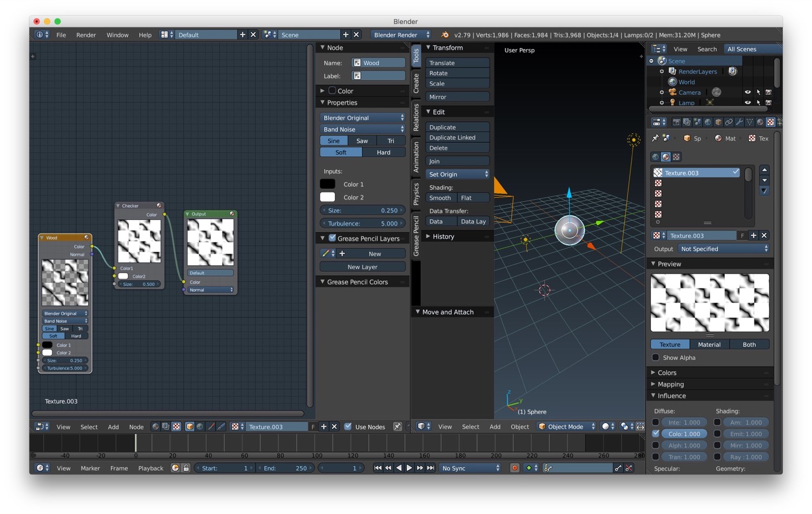Image resolution: width=812 pixels, height=514 pixels.
Task: Expand the Mapping panel
Action: (x=670, y=384)
